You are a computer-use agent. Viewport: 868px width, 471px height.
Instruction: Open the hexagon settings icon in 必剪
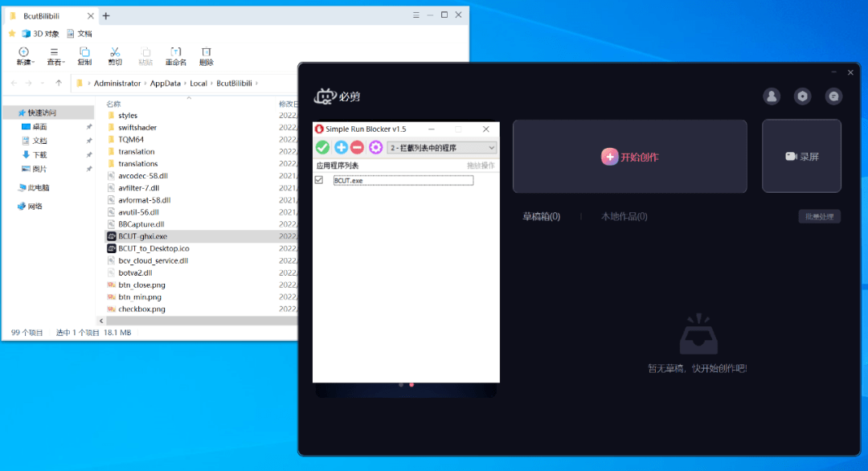(803, 96)
